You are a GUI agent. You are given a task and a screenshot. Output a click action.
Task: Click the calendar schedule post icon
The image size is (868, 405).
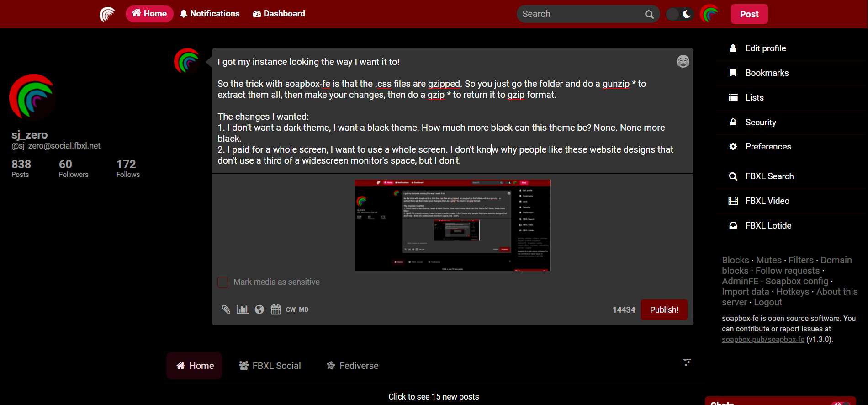coord(276,309)
